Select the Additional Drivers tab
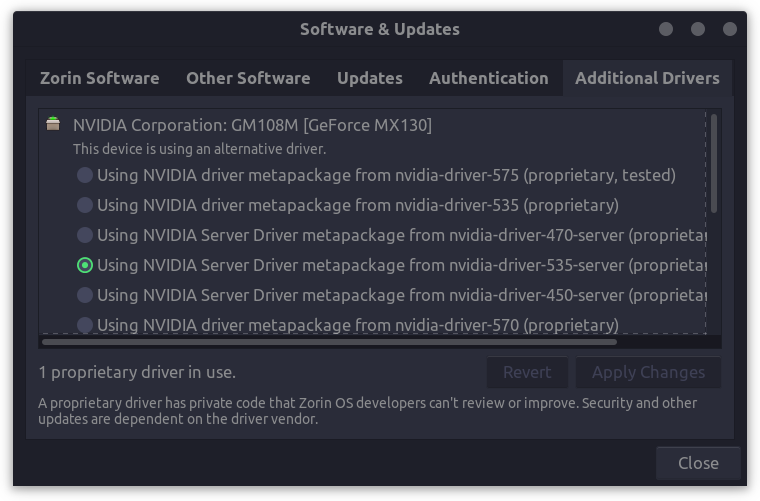The image size is (760, 501). coord(647,78)
